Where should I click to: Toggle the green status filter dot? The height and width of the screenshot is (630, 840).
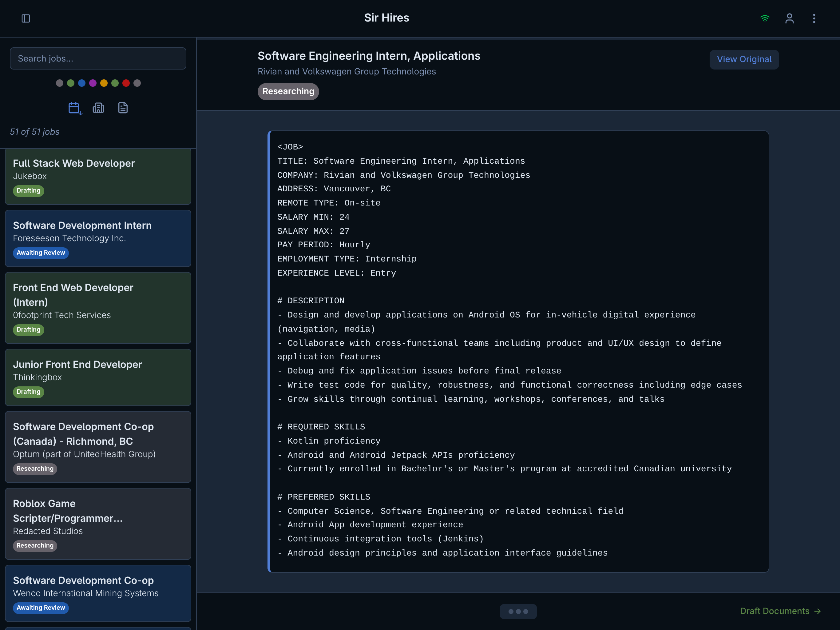click(x=70, y=83)
